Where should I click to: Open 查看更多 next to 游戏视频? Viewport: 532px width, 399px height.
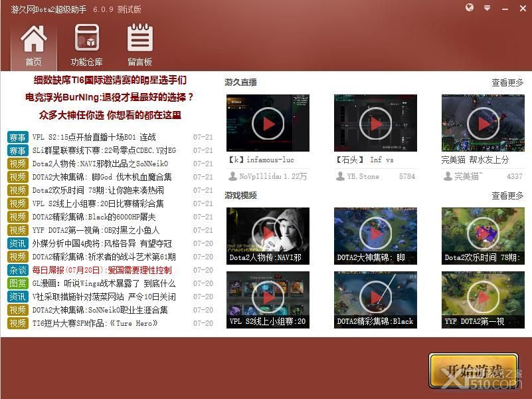[x=507, y=196]
